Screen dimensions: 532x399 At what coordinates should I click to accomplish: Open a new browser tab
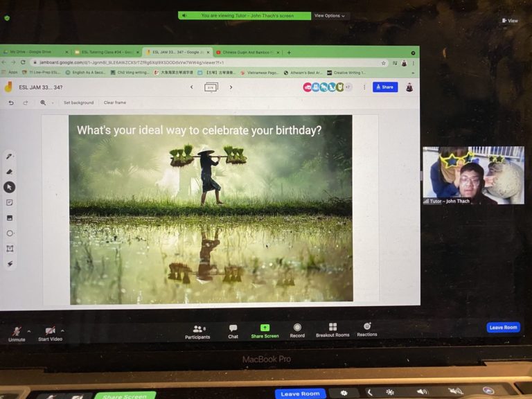pyautogui.click(x=289, y=53)
